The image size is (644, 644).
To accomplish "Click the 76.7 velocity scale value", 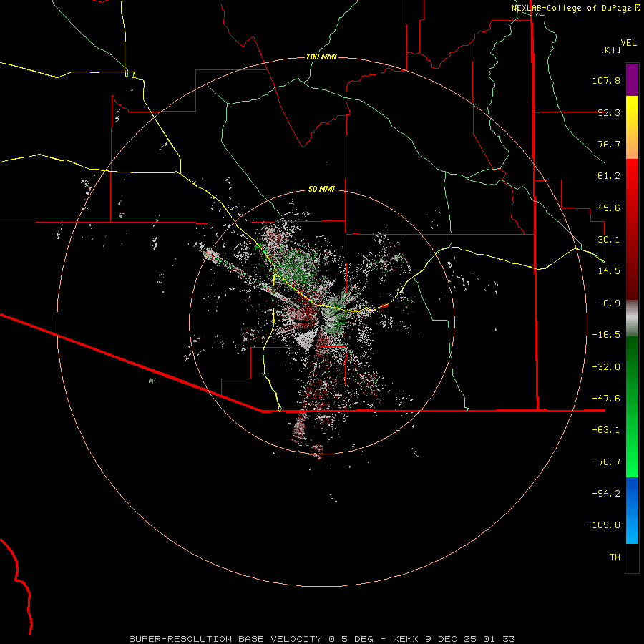I will [x=609, y=144].
